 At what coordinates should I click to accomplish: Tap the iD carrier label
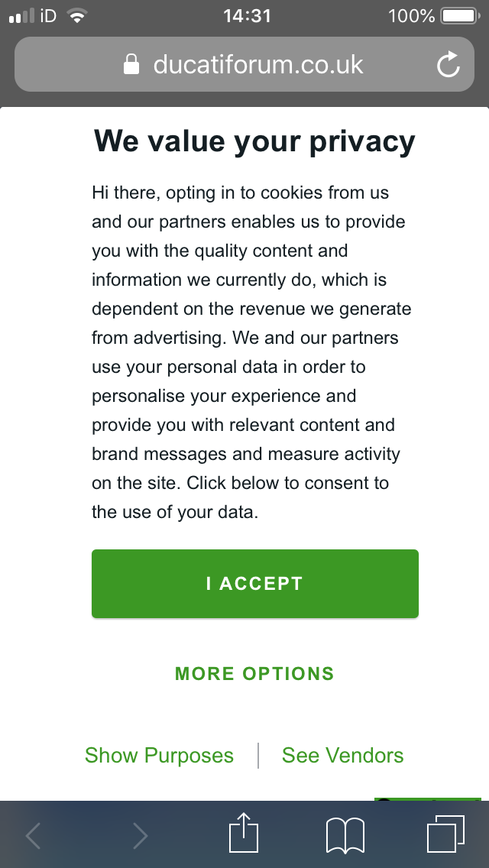[48, 16]
